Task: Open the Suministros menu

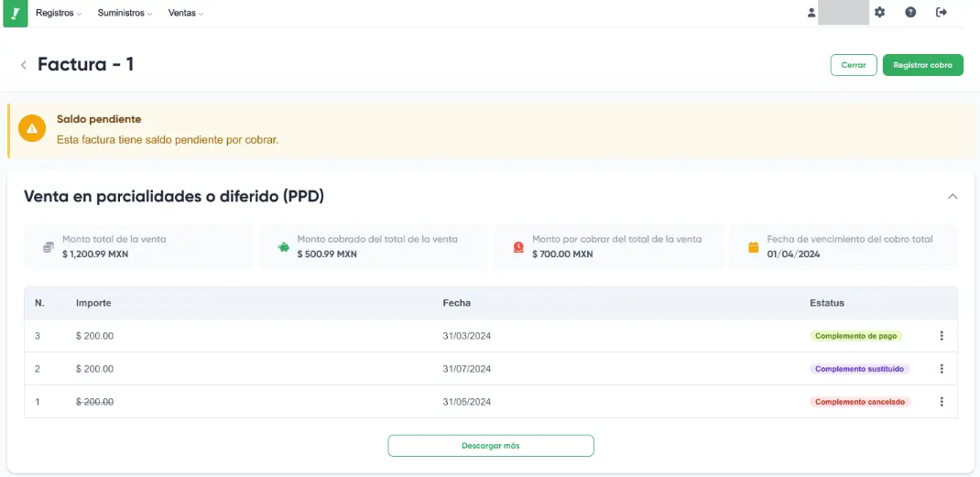Action: (x=125, y=13)
